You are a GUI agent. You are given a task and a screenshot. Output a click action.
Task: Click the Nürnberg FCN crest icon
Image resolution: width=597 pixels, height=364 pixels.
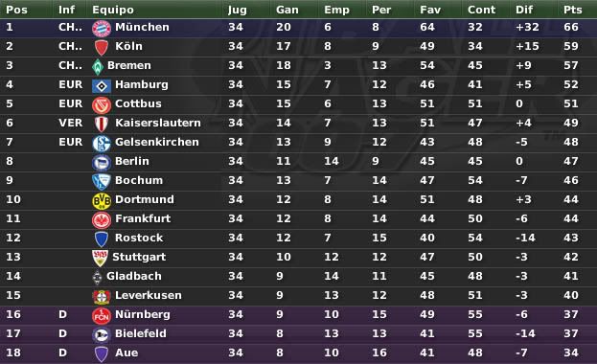pyautogui.click(x=102, y=315)
